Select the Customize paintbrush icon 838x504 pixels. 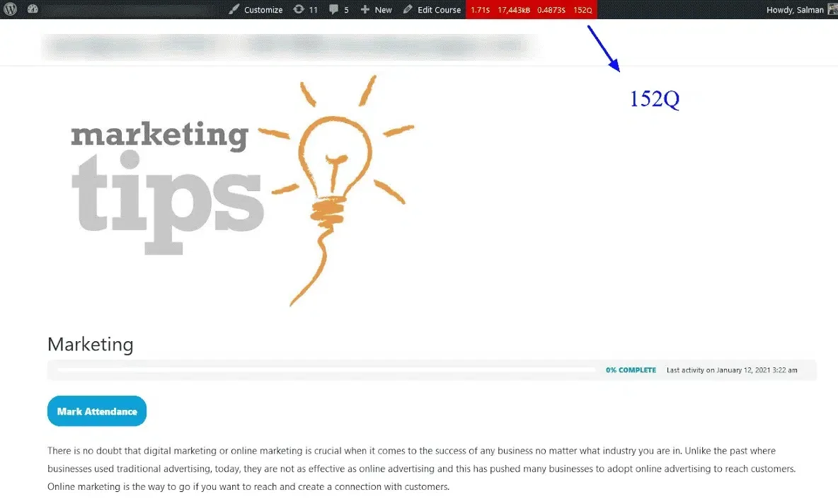click(233, 9)
